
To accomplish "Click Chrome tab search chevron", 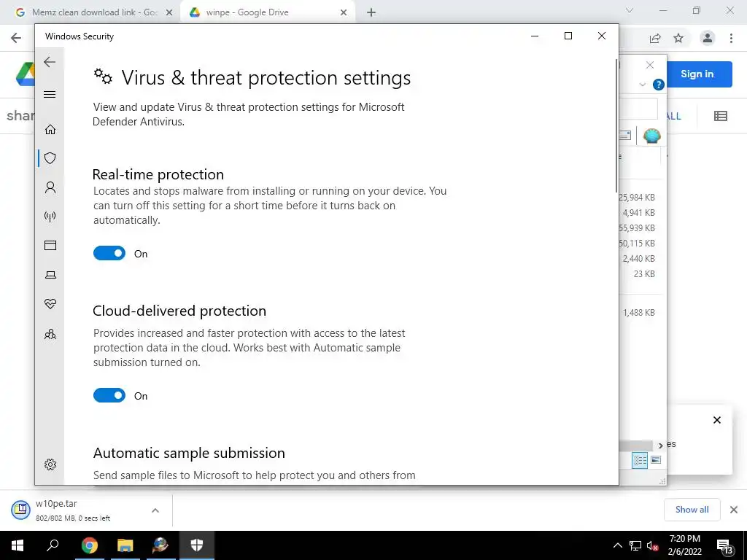I will click(630, 10).
